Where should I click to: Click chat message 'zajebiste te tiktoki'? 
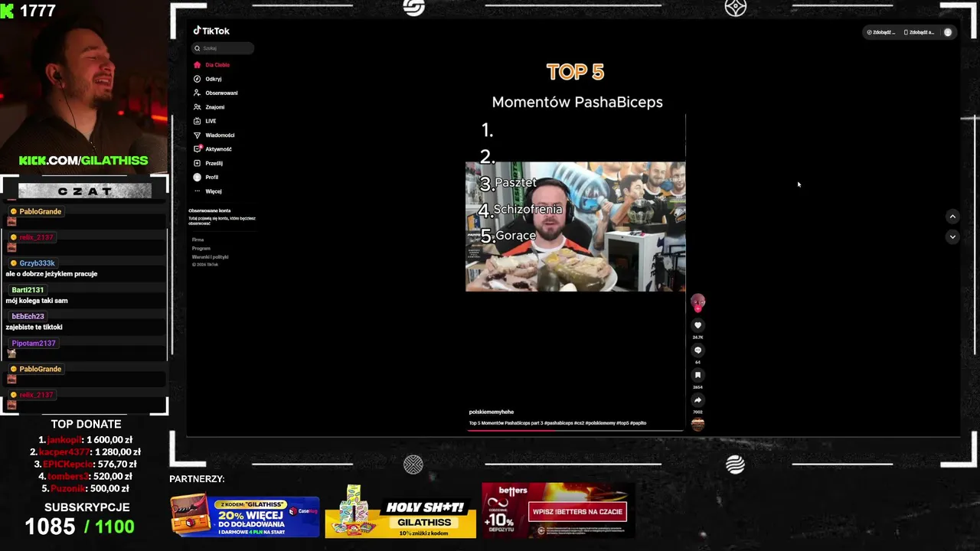click(x=34, y=327)
